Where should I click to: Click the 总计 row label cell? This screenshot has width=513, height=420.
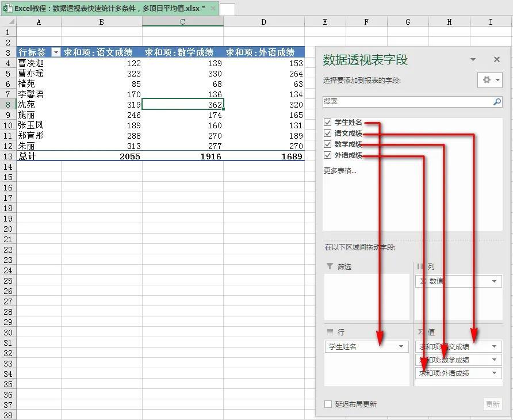tap(39, 156)
